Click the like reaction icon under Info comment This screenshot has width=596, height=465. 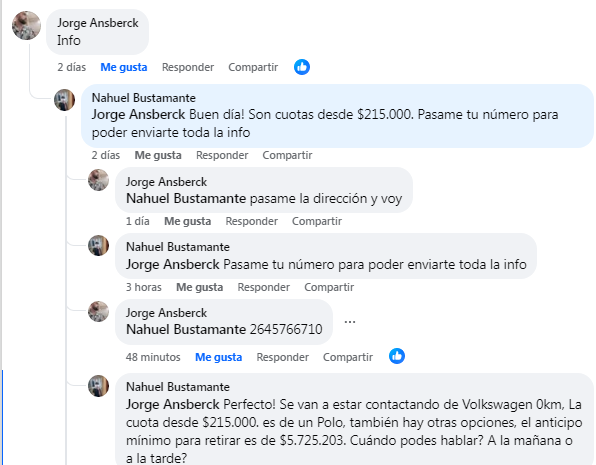coord(302,67)
